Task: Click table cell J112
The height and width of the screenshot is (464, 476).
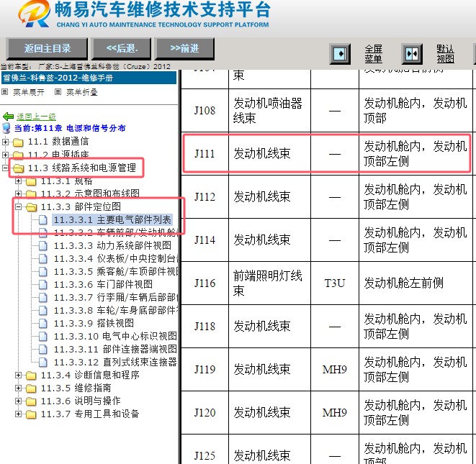Action: (x=205, y=197)
